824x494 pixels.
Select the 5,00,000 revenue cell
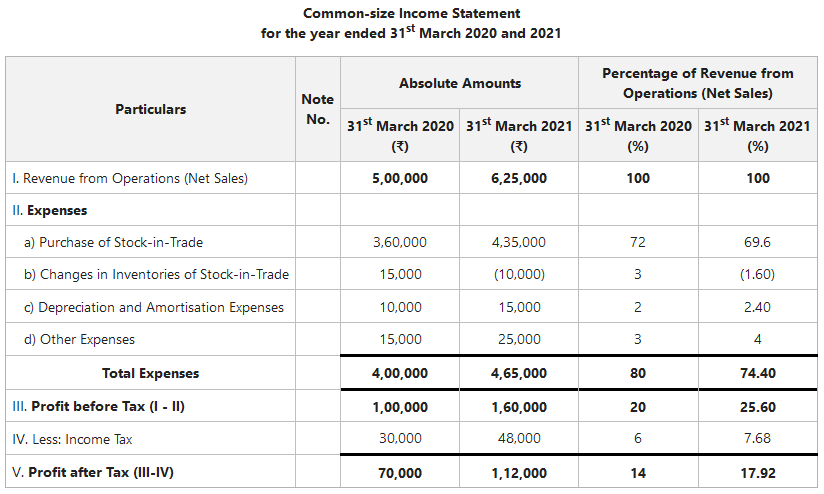tap(400, 178)
